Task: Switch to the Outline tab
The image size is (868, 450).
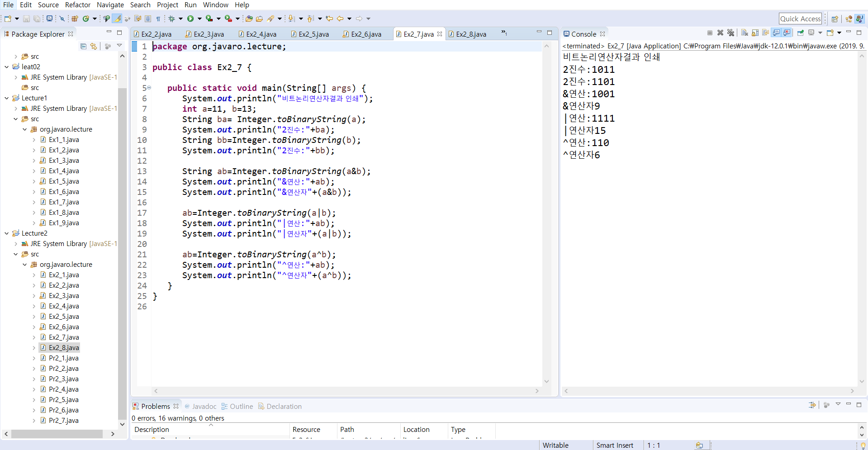Action: pos(237,406)
